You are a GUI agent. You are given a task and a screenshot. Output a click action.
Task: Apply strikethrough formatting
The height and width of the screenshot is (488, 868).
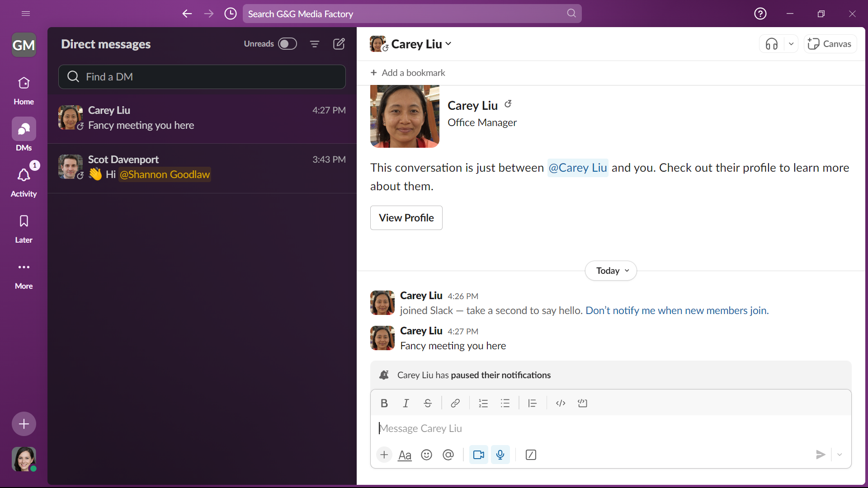428,403
